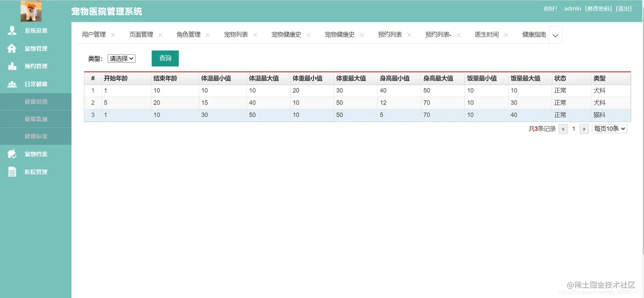Click the 预约管理 bar chart icon
This screenshot has height=298, width=644.
pos(12,66)
